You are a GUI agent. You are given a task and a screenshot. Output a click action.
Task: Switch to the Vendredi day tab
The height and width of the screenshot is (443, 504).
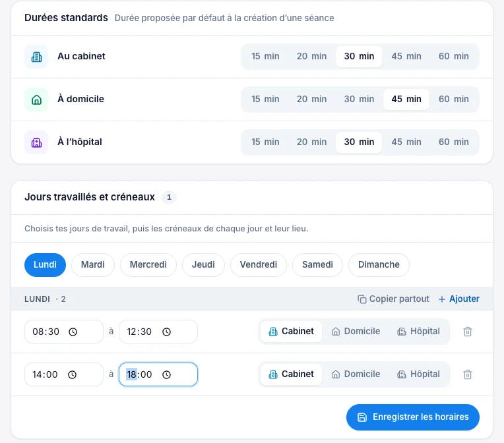(259, 265)
